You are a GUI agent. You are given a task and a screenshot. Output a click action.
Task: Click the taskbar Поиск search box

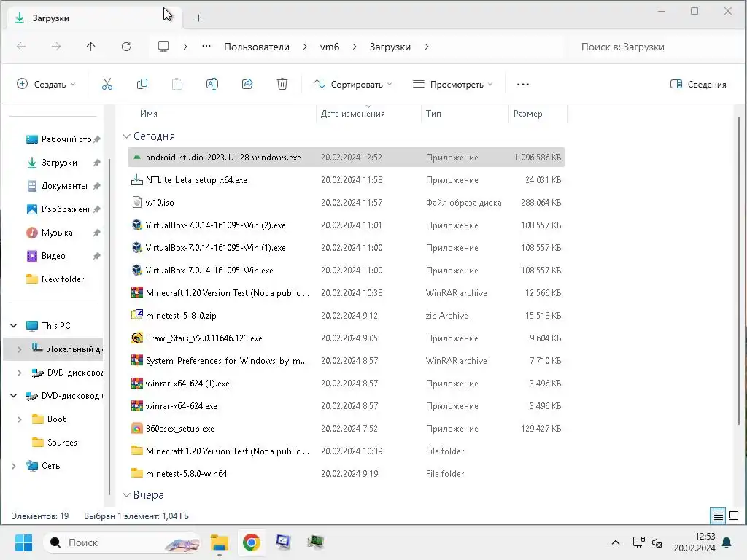tap(123, 542)
